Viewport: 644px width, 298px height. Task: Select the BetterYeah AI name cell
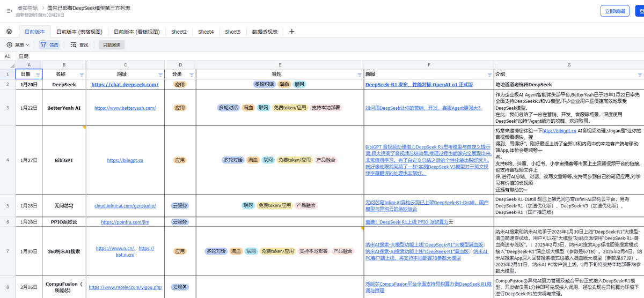click(x=64, y=108)
